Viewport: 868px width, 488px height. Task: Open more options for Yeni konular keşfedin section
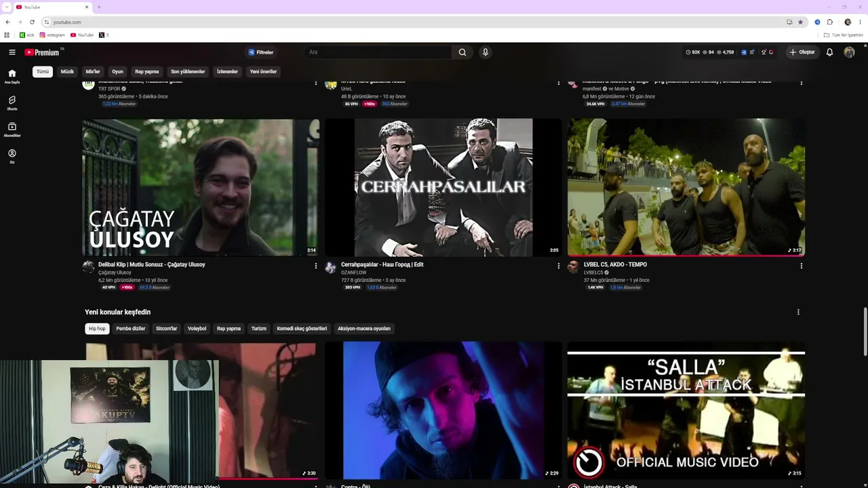point(798,312)
